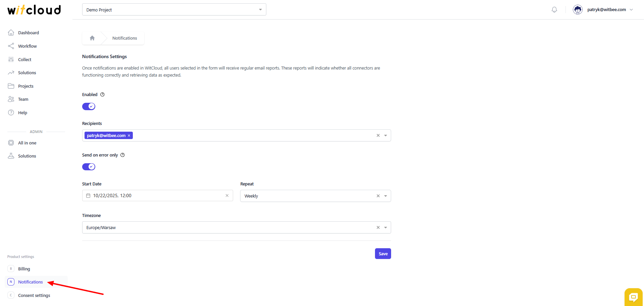Click the help icon beside Enabled

coord(103,95)
